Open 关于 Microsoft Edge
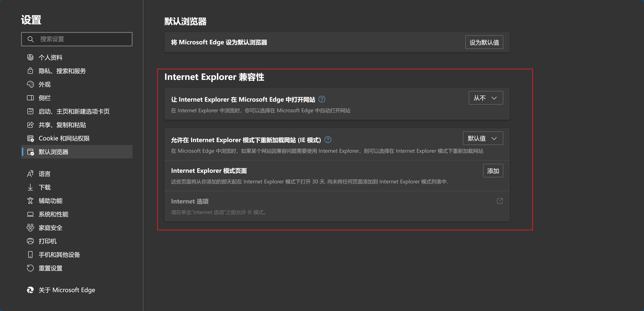Screen dimensions: 644x311 tap(66, 290)
